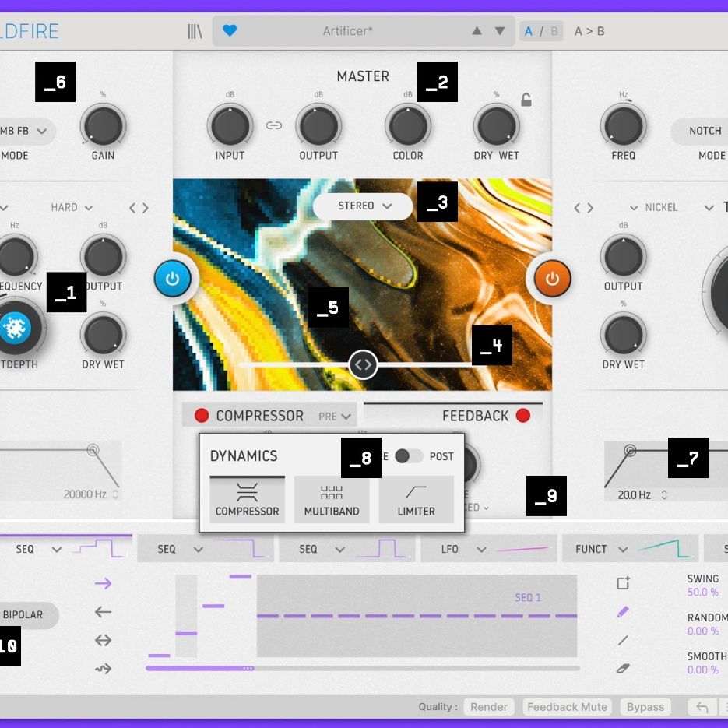Viewport: 728px width, 728px height.
Task: Open the STEREO mode dropdown
Action: (362, 206)
